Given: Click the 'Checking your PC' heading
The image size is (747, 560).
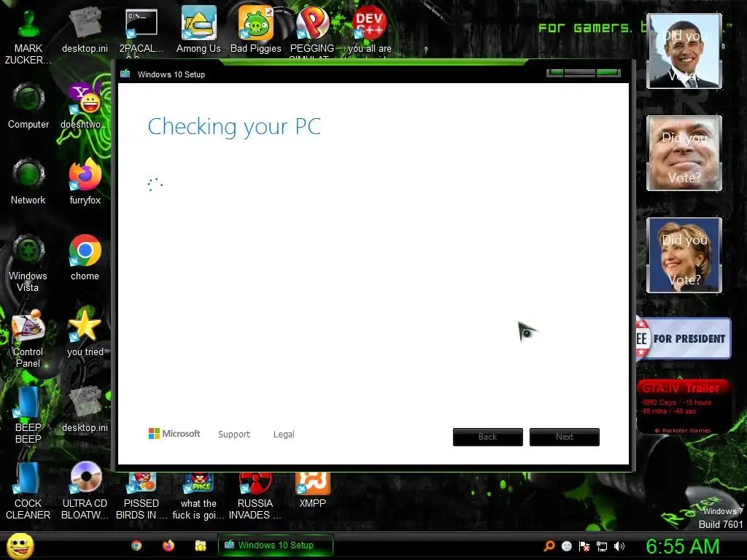Looking at the screenshot, I should [234, 127].
